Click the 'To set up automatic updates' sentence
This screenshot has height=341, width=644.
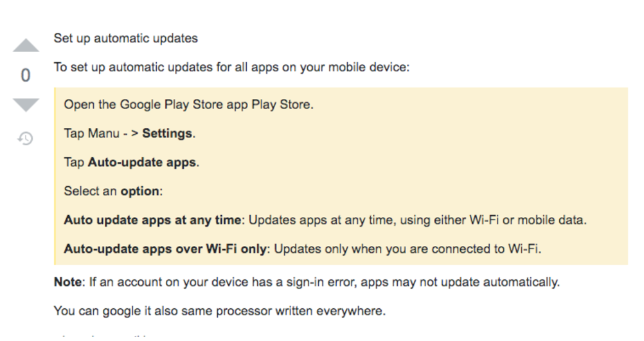pos(231,67)
